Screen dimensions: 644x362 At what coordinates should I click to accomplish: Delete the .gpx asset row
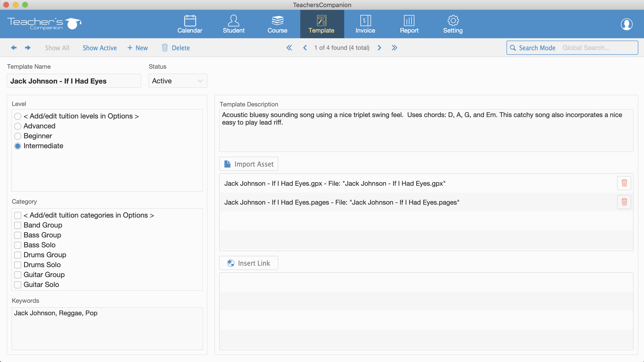coord(624,183)
